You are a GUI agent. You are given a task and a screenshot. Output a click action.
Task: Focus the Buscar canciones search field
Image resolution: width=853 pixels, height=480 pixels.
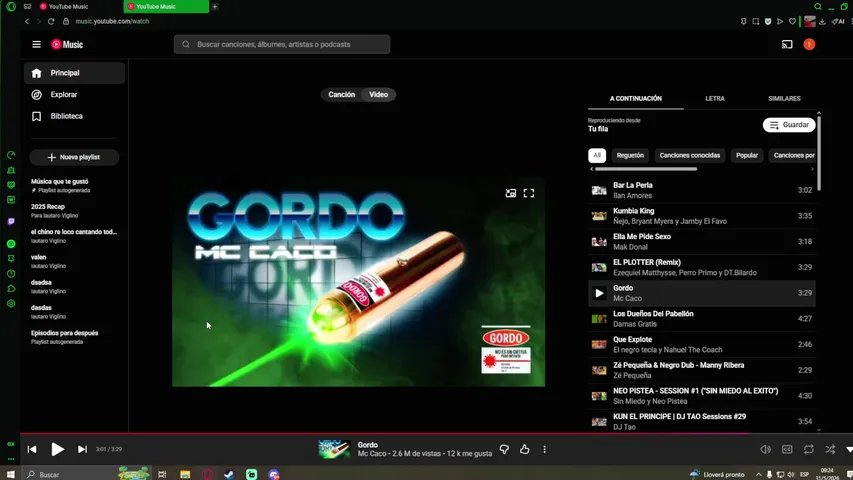pos(282,45)
